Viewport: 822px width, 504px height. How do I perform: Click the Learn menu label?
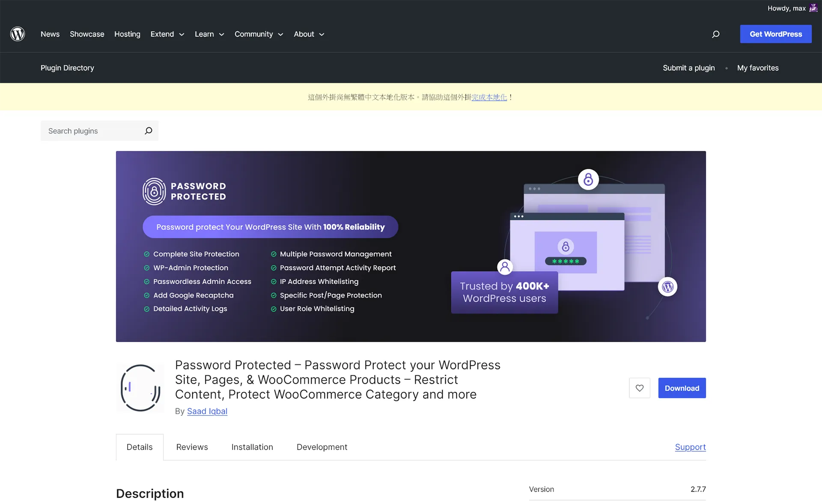click(x=204, y=34)
